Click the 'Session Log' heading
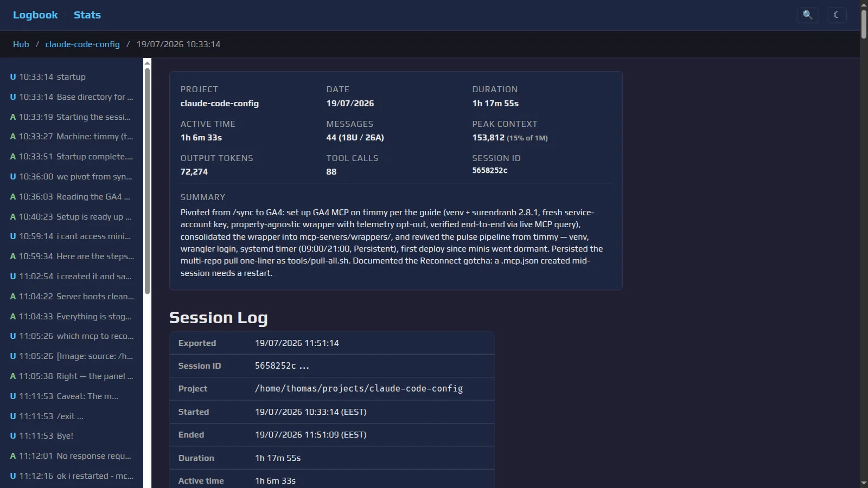 coord(218,318)
